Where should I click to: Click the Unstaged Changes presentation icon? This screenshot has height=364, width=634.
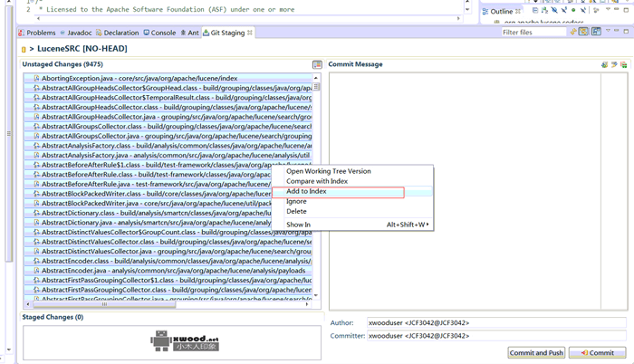click(x=317, y=64)
